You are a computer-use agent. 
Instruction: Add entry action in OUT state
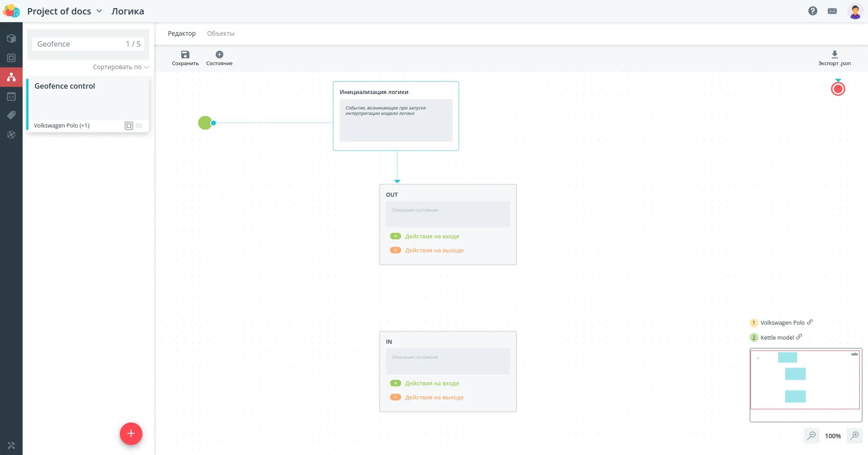[396, 236]
